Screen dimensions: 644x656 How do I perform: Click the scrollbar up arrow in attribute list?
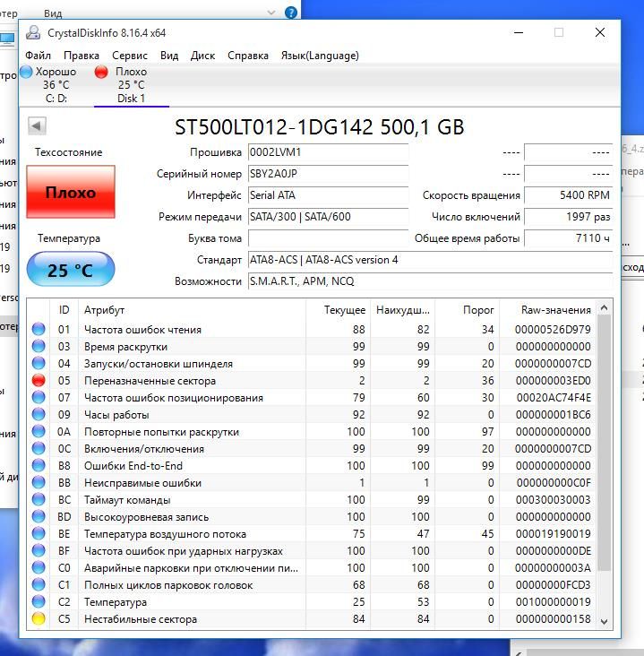tap(604, 308)
